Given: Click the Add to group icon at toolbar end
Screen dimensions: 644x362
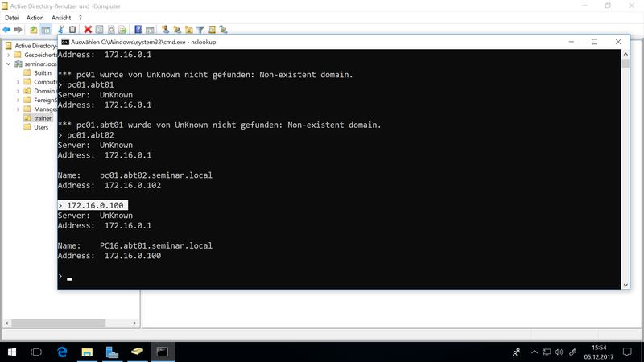Looking at the screenshot, I should pos(223,30).
